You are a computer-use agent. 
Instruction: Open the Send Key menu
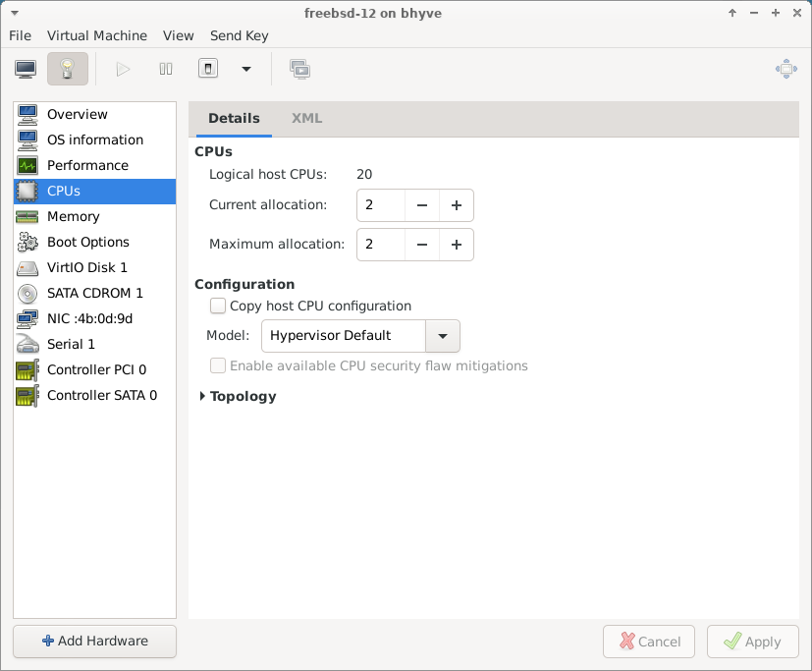pyautogui.click(x=239, y=35)
